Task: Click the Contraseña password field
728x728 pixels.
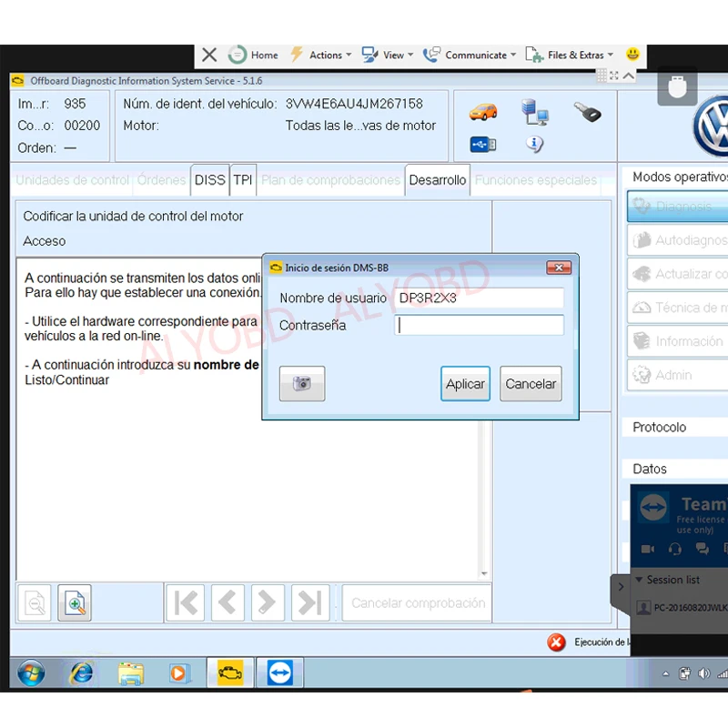Action: click(x=480, y=325)
